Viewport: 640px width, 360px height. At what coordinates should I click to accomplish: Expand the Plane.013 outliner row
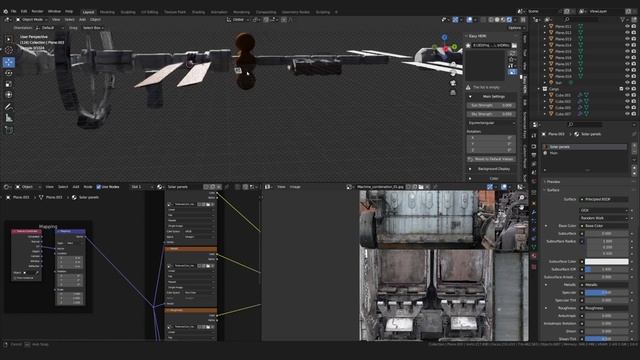click(544, 39)
